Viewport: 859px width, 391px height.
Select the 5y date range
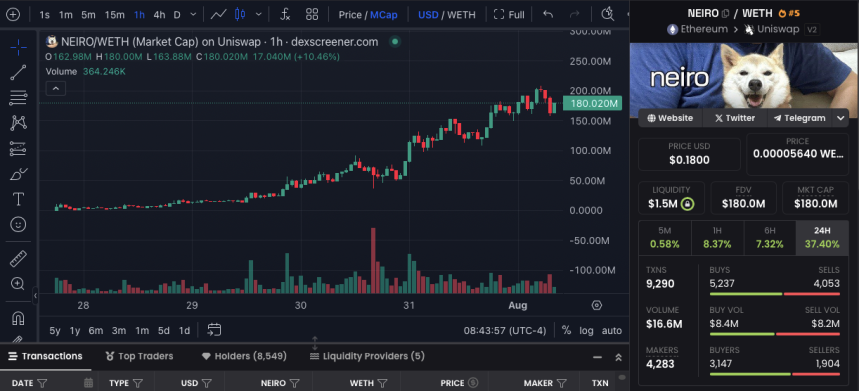pos(55,330)
